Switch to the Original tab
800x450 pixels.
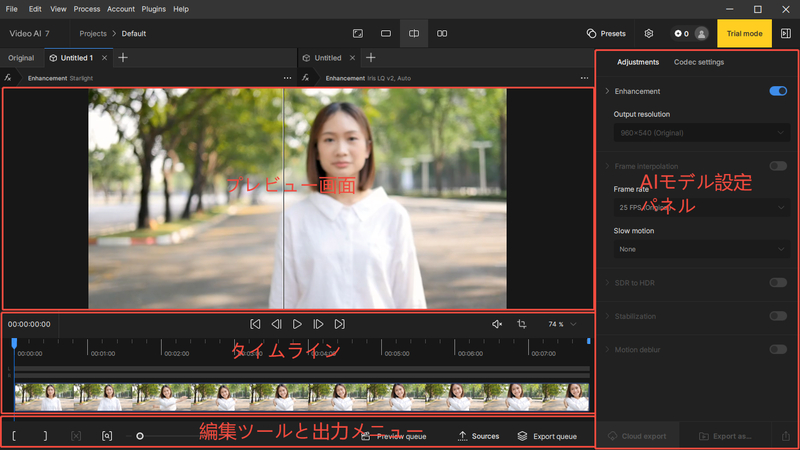21,58
